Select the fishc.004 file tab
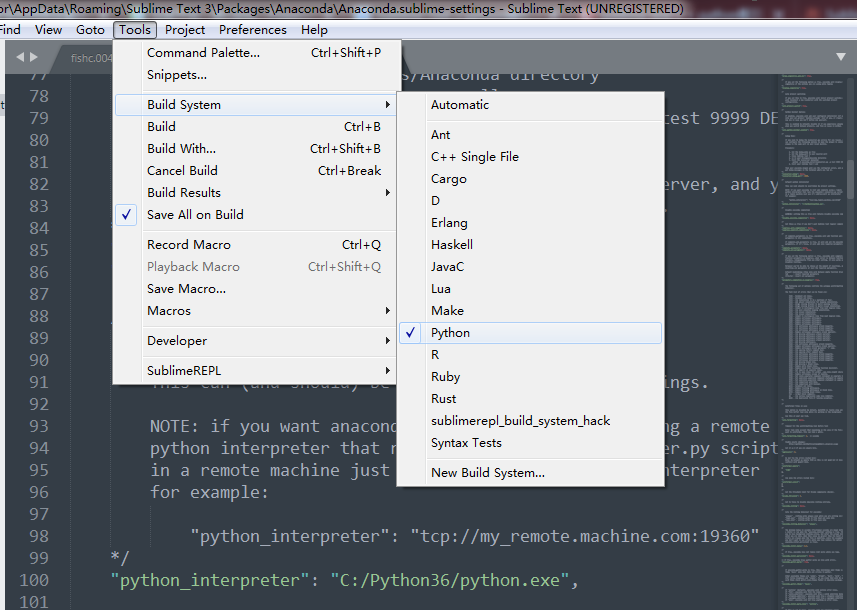Image resolution: width=857 pixels, height=610 pixels. click(x=91, y=58)
